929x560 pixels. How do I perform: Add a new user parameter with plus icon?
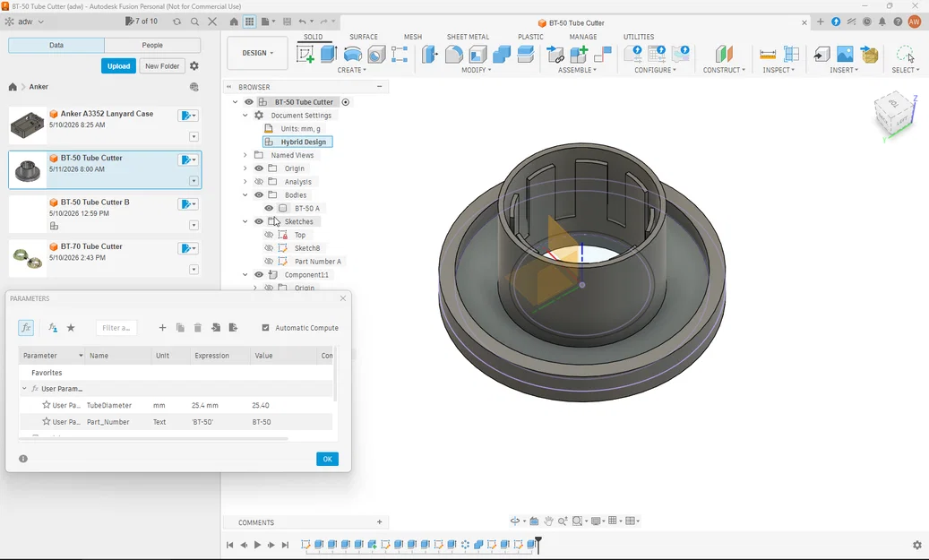[162, 328]
